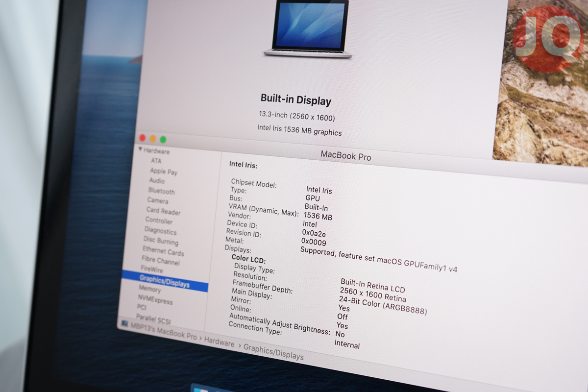Open Memory in the sidebar

point(149,290)
